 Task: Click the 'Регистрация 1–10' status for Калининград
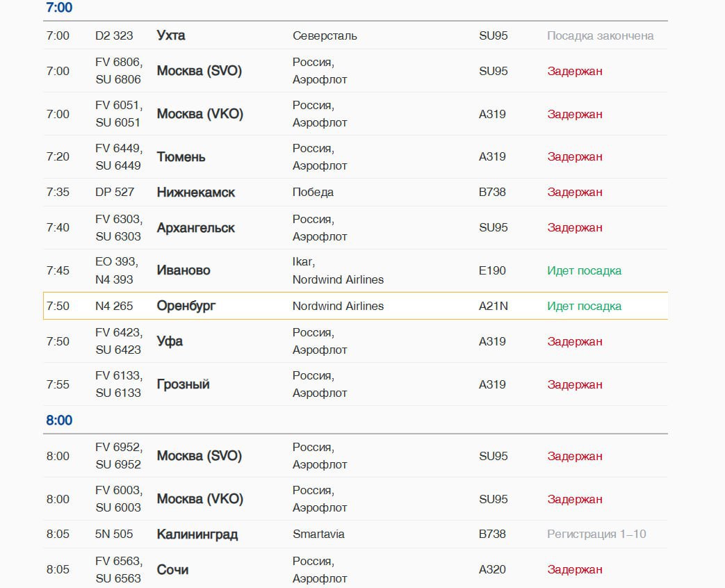click(596, 534)
